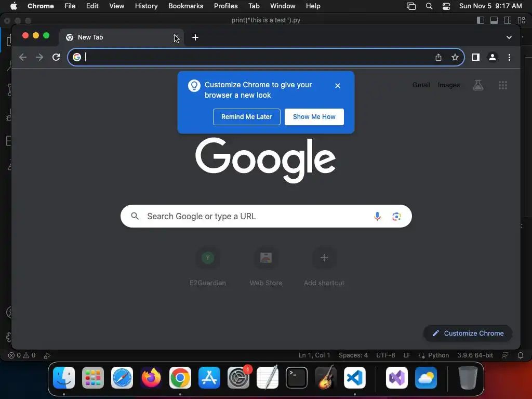Open the E2Guardian shortcut
Viewport: 532px width, 399px height.
(x=208, y=267)
